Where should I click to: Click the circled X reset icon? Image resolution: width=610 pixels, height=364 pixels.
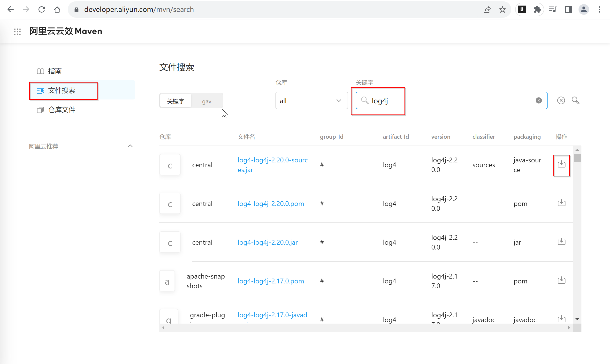click(561, 100)
